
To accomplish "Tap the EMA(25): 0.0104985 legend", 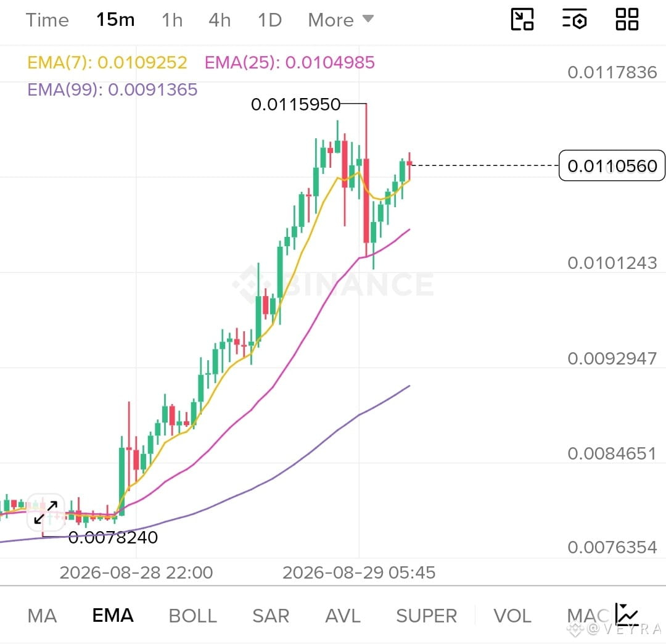I will click(290, 62).
